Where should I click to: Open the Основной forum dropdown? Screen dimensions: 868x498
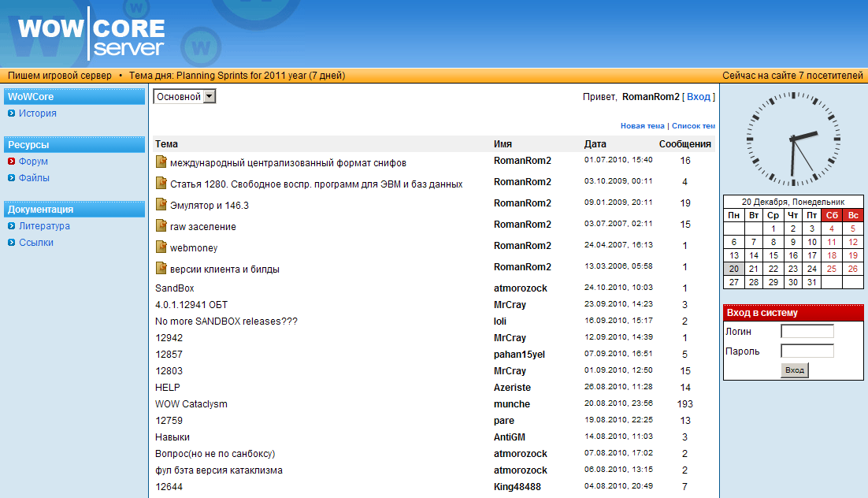(x=184, y=96)
